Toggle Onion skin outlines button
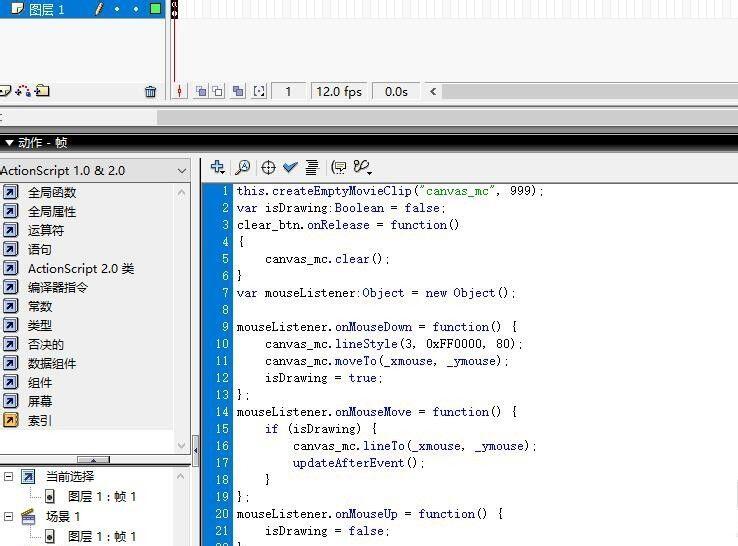Viewport: 738px width, 546px height. tap(218, 91)
